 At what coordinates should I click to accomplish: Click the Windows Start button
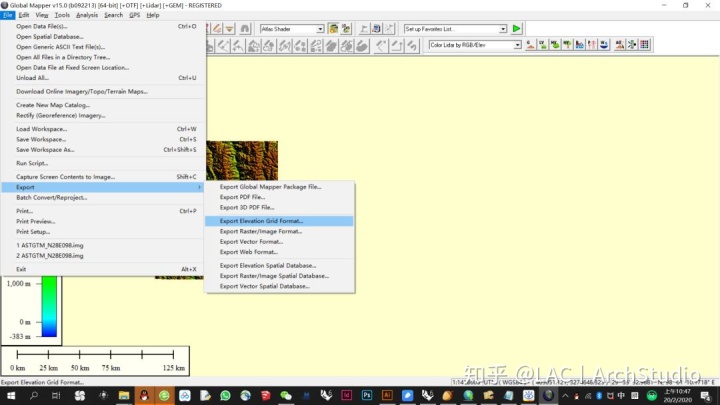[10, 395]
